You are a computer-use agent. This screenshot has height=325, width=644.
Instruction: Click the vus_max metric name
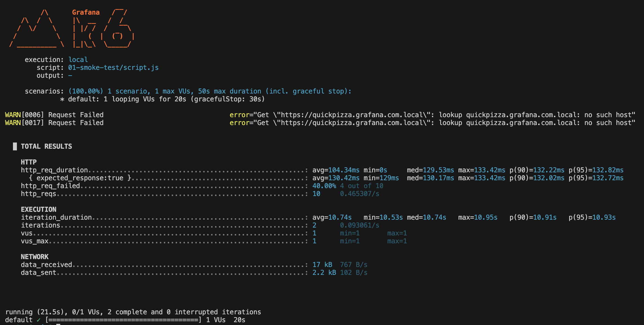(35, 241)
